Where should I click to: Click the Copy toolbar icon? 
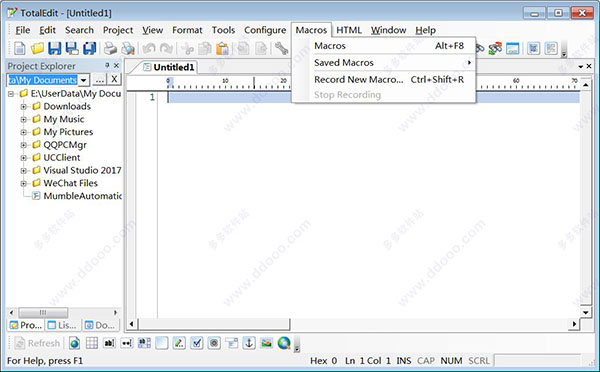[205, 49]
